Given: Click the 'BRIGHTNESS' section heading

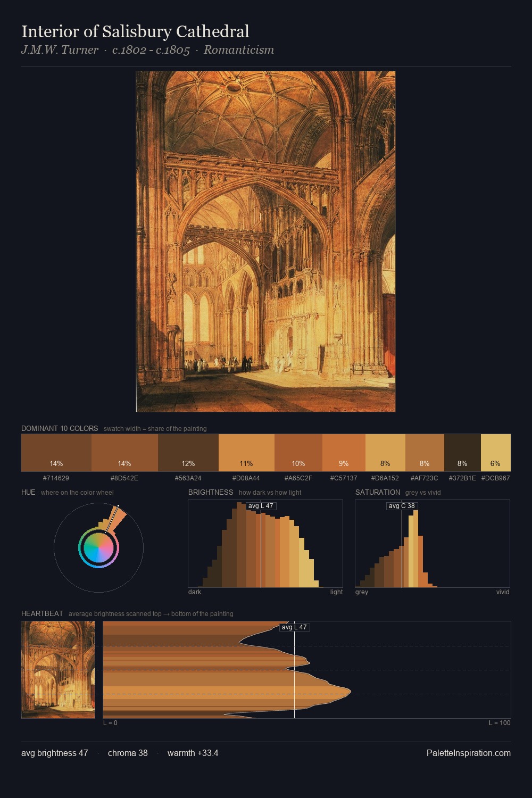Looking at the screenshot, I should tap(211, 492).
